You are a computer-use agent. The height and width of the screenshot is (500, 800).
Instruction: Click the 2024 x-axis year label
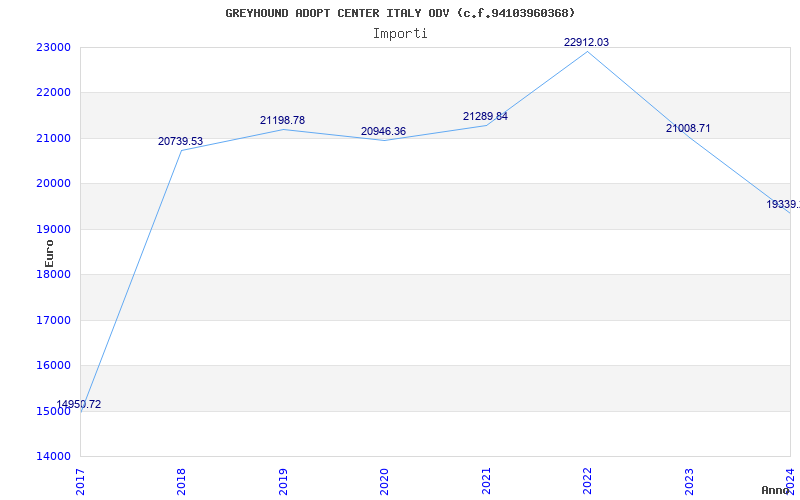(x=790, y=481)
